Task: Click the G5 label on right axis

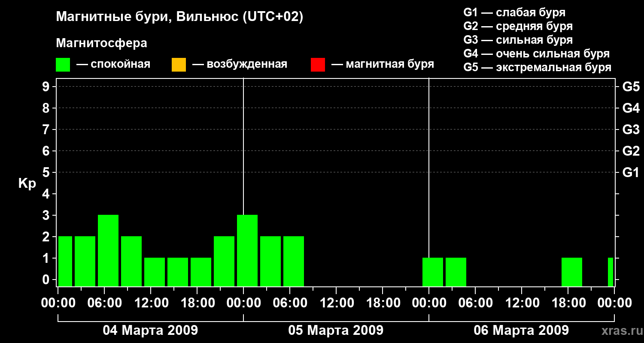Action: click(631, 87)
